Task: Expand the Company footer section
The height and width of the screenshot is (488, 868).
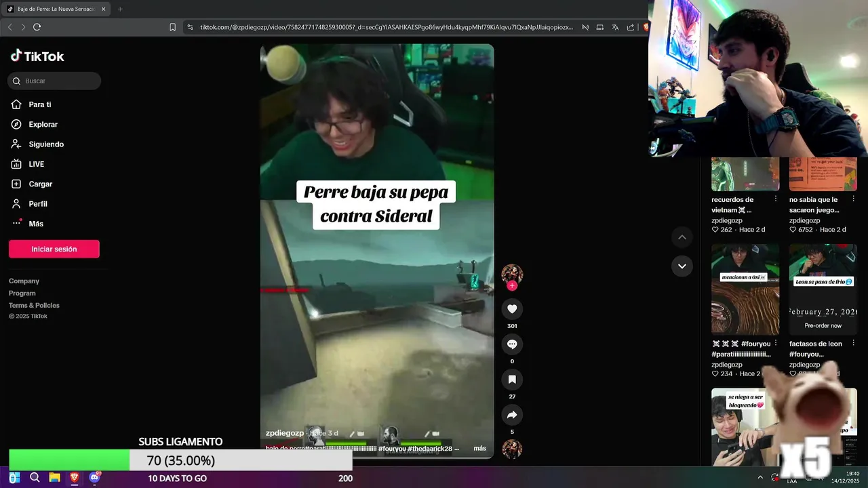Action: pos(24,281)
